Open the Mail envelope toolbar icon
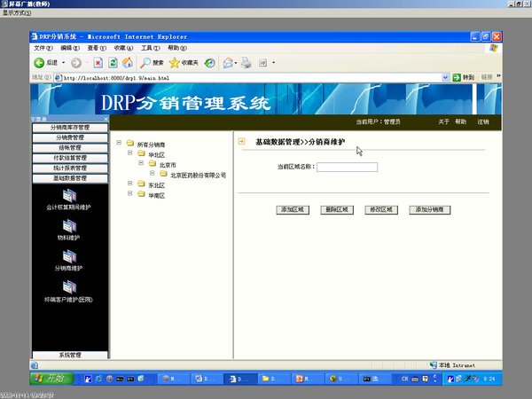 (228, 63)
